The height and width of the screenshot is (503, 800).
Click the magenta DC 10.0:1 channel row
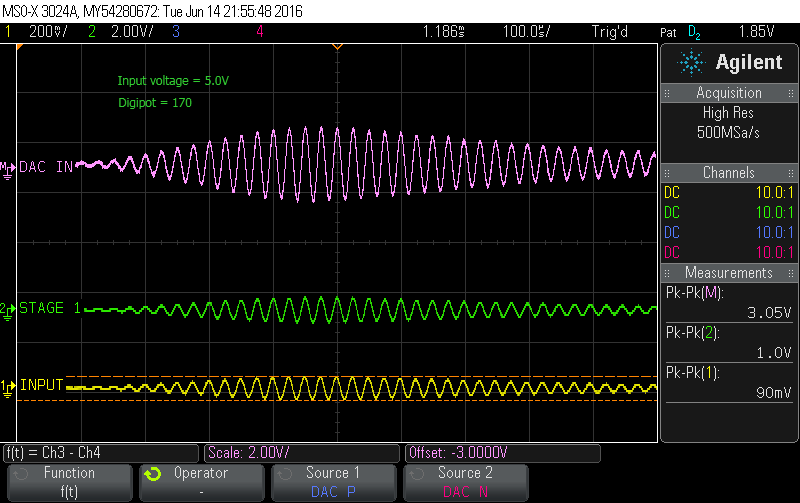pyautogui.click(x=729, y=253)
